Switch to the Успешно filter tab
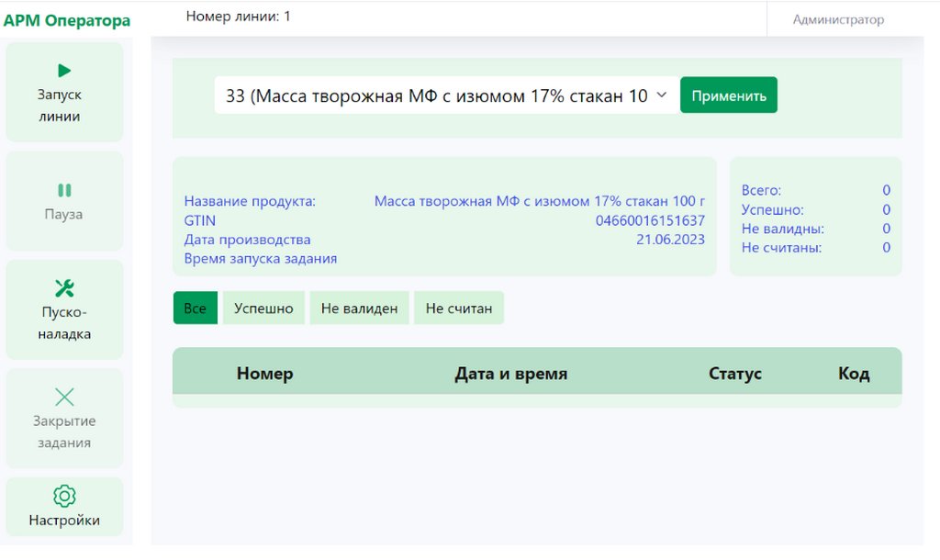 tap(263, 308)
